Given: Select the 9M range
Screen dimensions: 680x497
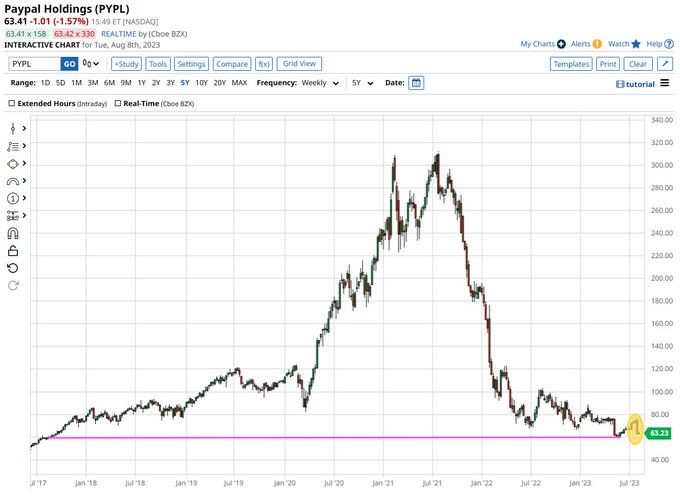Looking at the screenshot, I should [x=126, y=82].
